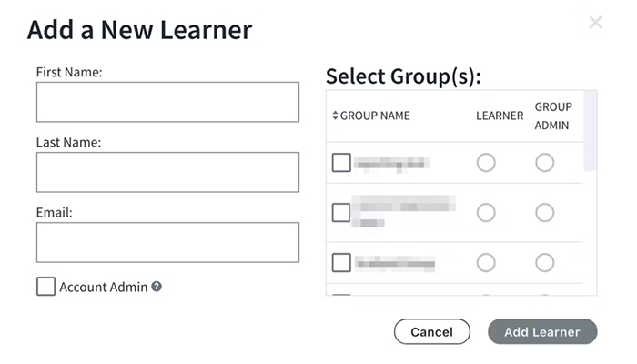Click the Add Learner button
This screenshot has height=364, width=637.
click(x=542, y=332)
